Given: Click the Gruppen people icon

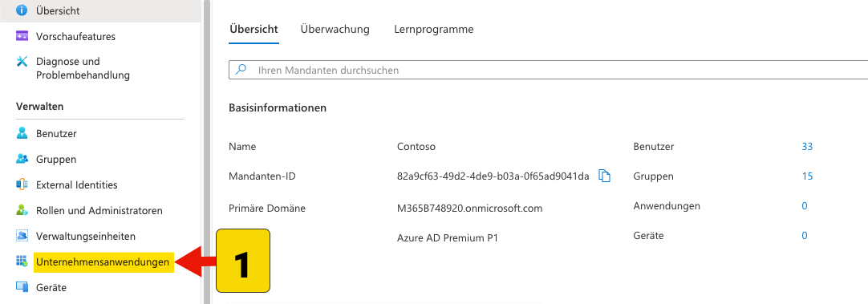Looking at the screenshot, I should pyautogui.click(x=22, y=159).
